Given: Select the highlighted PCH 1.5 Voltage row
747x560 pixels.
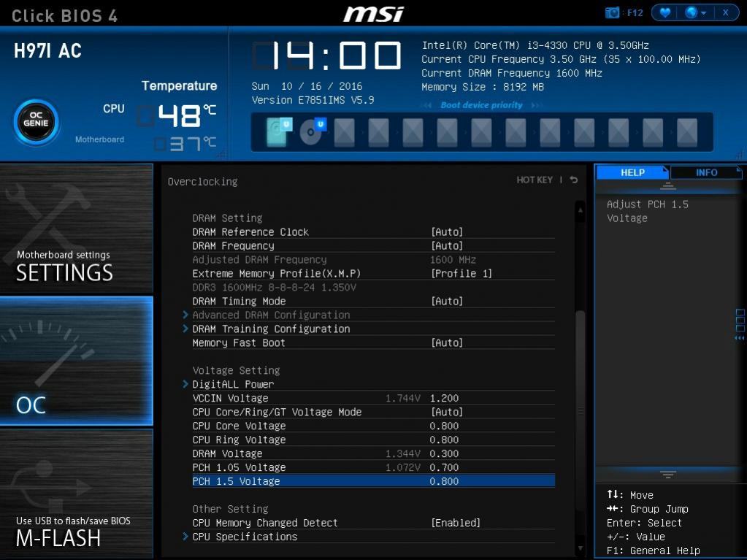Looking at the screenshot, I should [374, 481].
